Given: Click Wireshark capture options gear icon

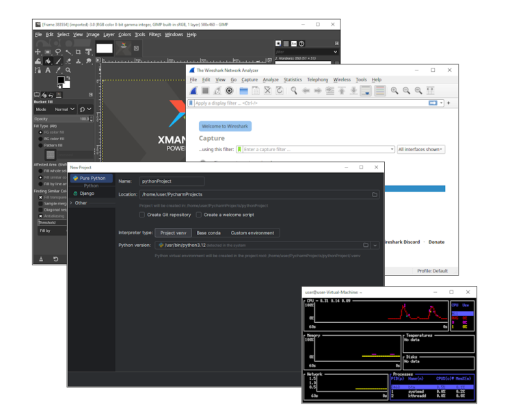Looking at the screenshot, I should coord(229,90).
